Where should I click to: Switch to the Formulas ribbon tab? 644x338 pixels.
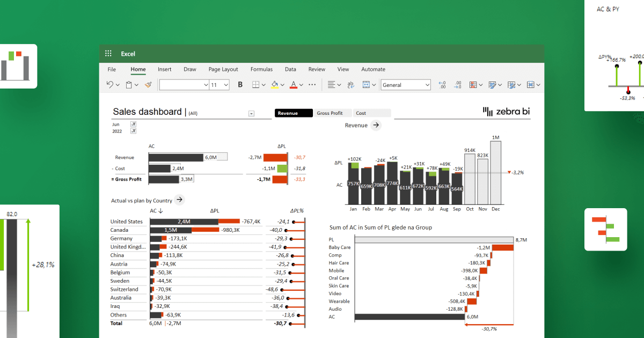point(261,69)
